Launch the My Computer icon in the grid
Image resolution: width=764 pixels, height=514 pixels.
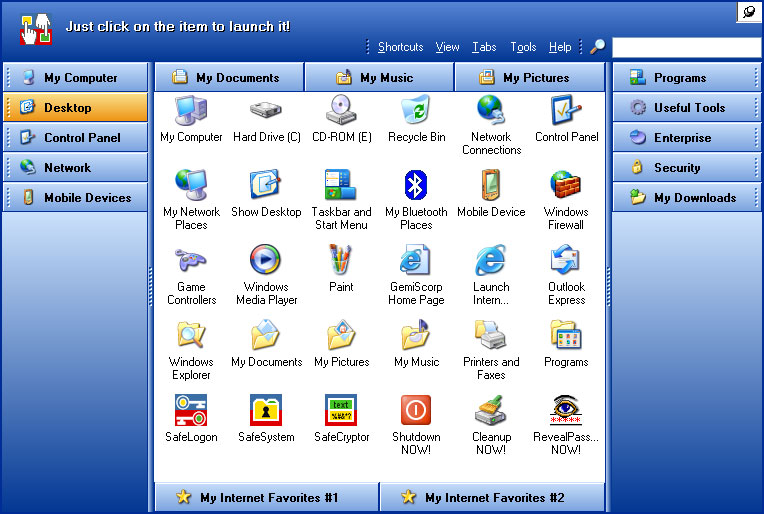point(191,111)
